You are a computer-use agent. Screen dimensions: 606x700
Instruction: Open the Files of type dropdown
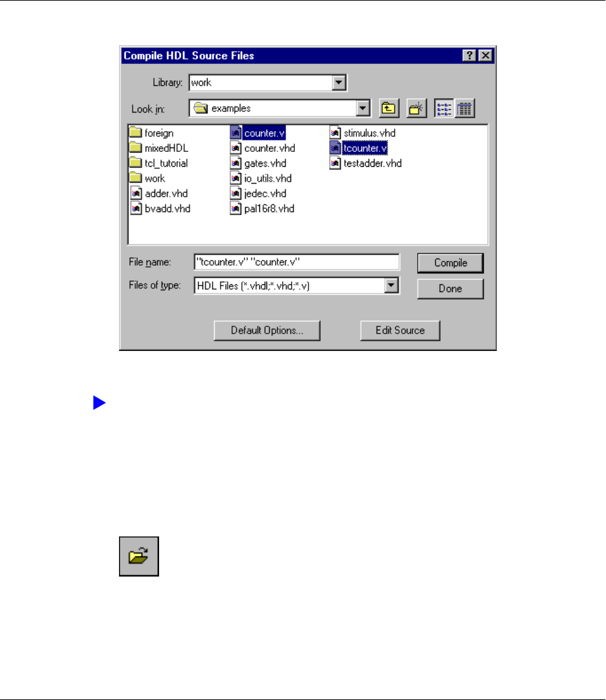pos(391,286)
